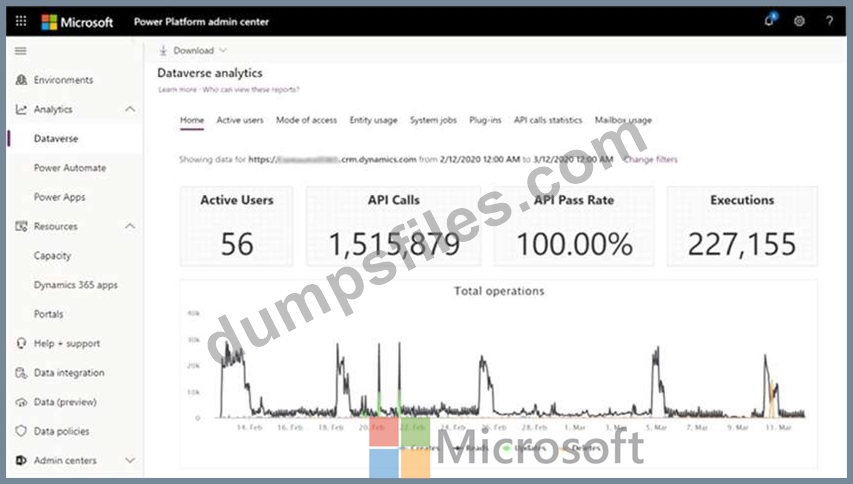Click the Learn more link
Screen dimensions: 853x484
click(176, 90)
